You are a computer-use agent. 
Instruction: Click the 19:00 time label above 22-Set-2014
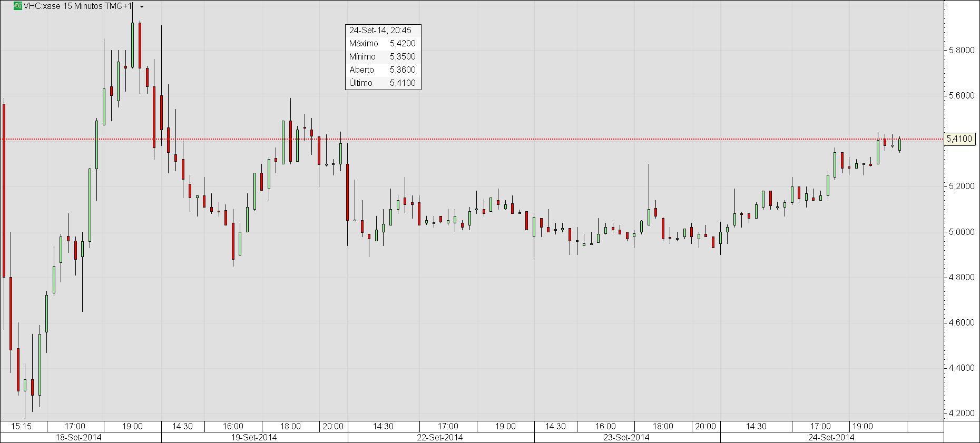pyautogui.click(x=505, y=426)
